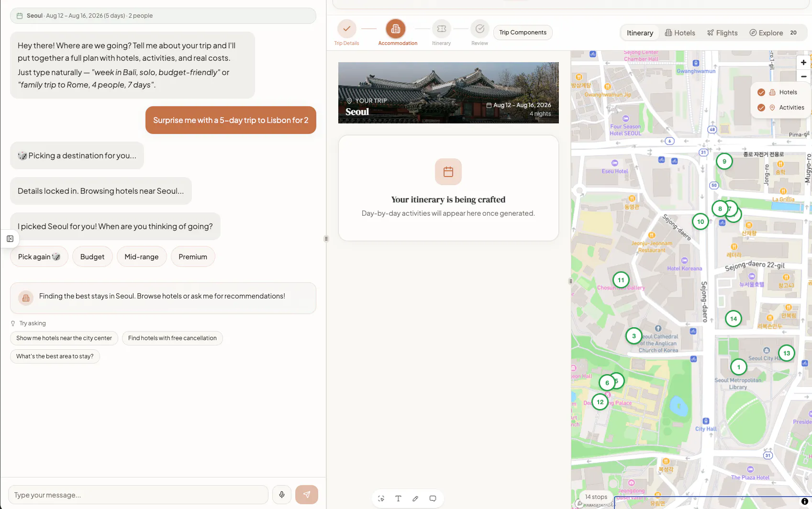Open the Trip Details step icon

click(x=347, y=29)
